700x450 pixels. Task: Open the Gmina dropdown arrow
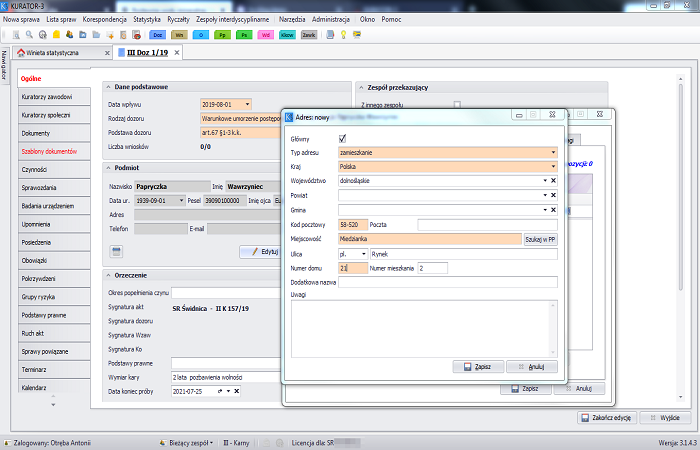coord(545,210)
